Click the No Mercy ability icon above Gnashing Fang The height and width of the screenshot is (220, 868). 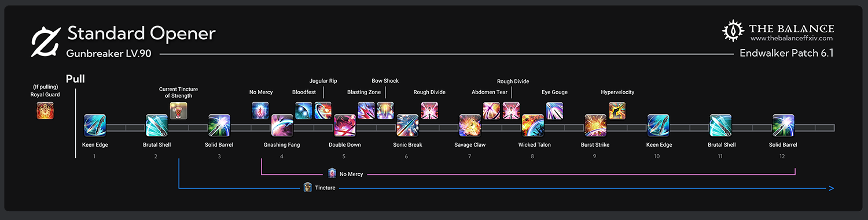(x=260, y=110)
